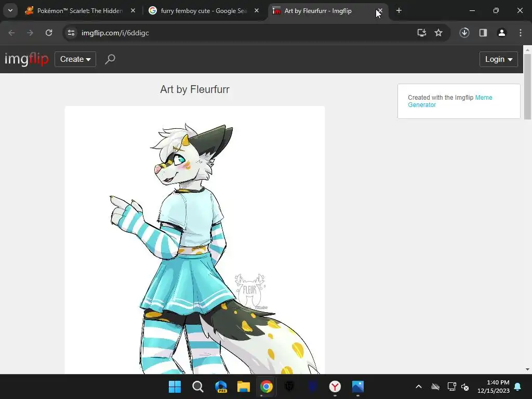Screen dimensions: 532x399
Task: Go forward to next page
Action: (30, 33)
